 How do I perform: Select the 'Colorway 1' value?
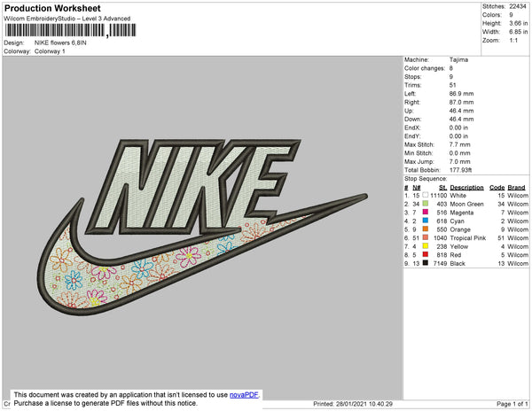(x=50, y=51)
